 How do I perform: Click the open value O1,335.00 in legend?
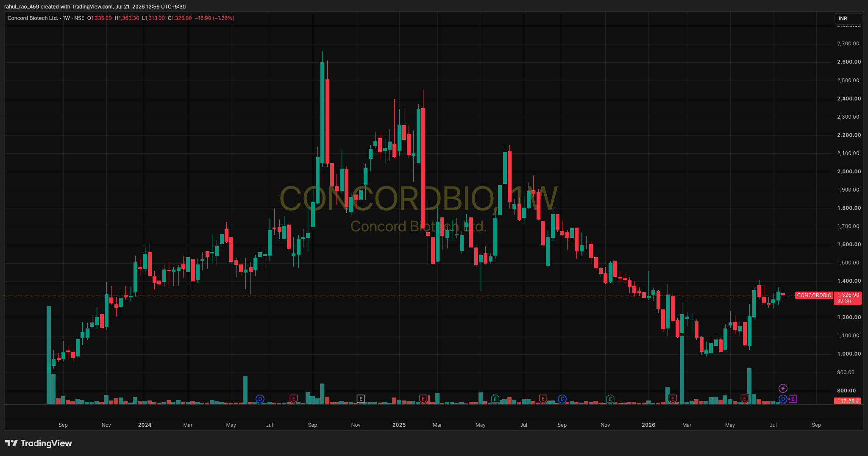tap(100, 18)
